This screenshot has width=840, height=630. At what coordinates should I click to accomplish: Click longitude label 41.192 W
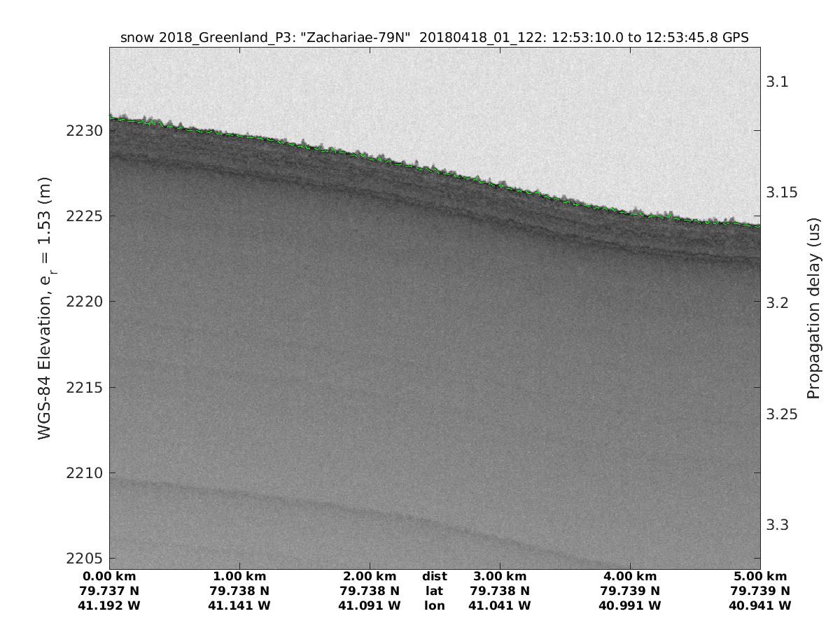pyautogui.click(x=110, y=605)
